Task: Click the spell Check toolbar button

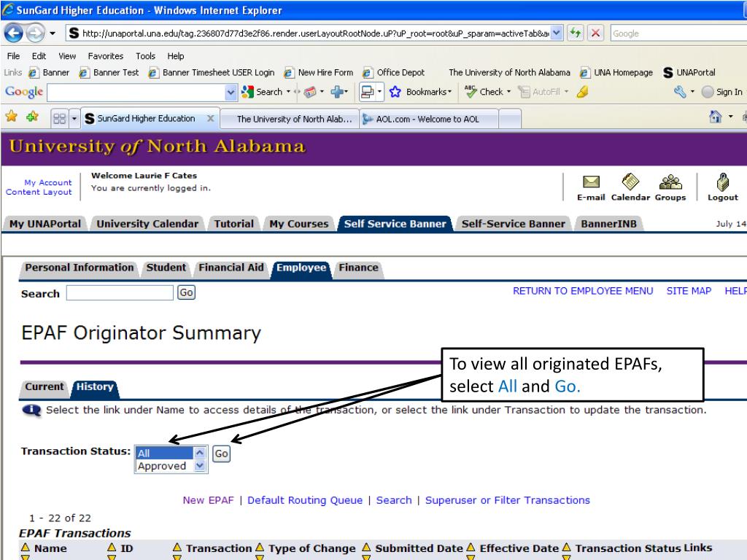Action: (485, 92)
